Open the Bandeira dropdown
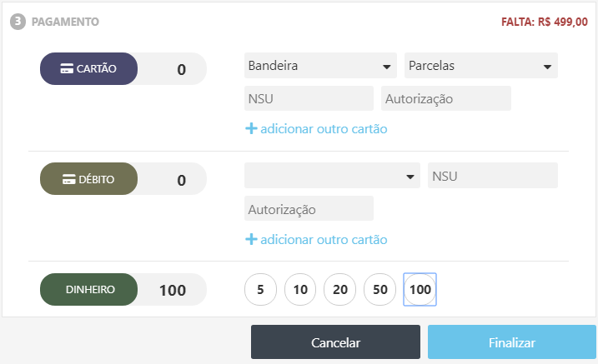The image size is (598, 364). coord(320,66)
